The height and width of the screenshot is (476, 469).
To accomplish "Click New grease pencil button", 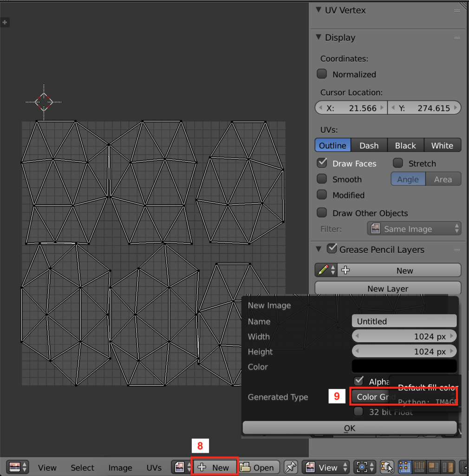I will click(x=399, y=270).
